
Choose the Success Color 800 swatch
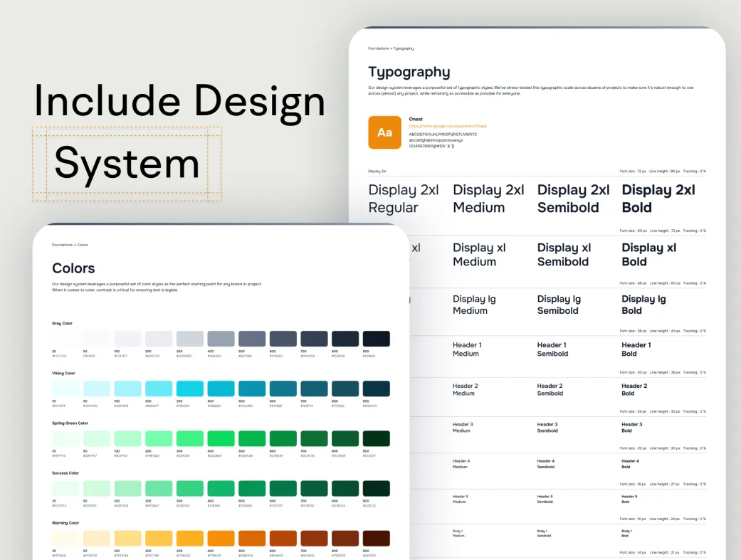pyautogui.click(x=345, y=488)
